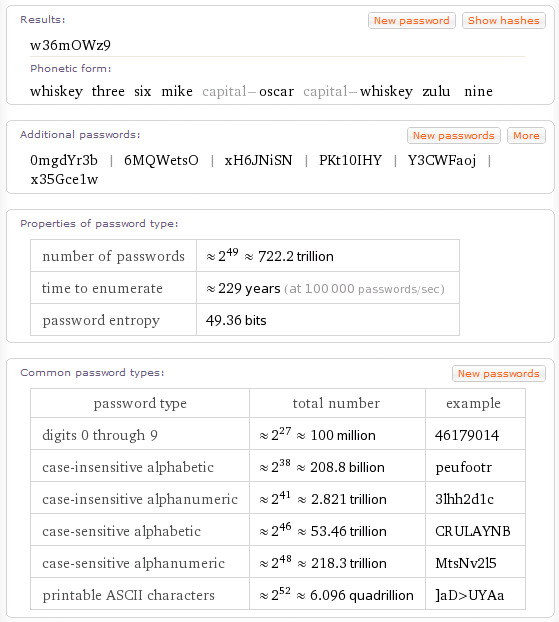Click example password ]aD>UYAa
Screen dimensions: 559x622
(x=470, y=595)
